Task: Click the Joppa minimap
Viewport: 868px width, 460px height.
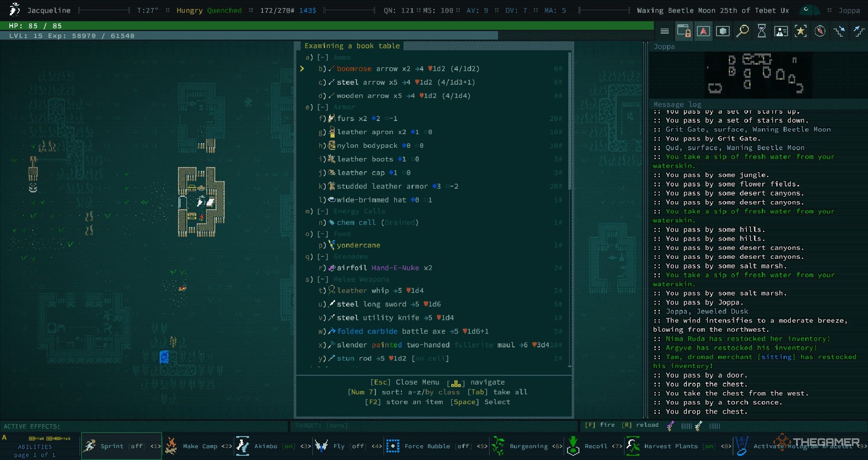Action: click(758, 75)
